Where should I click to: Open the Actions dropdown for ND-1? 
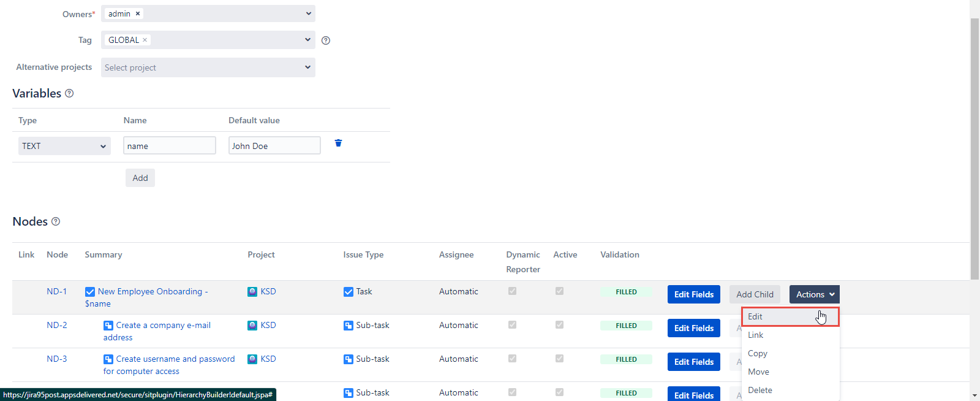tap(814, 294)
